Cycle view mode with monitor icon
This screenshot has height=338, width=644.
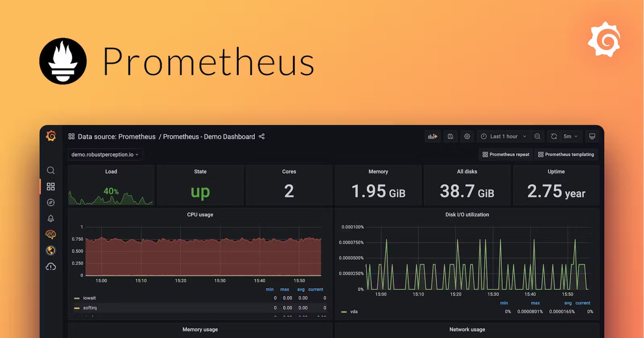592,136
